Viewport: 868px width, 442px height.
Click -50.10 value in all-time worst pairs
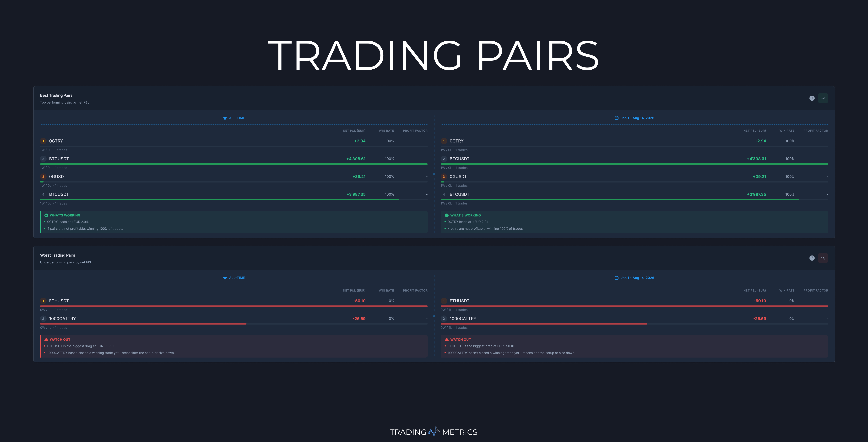pyautogui.click(x=359, y=301)
